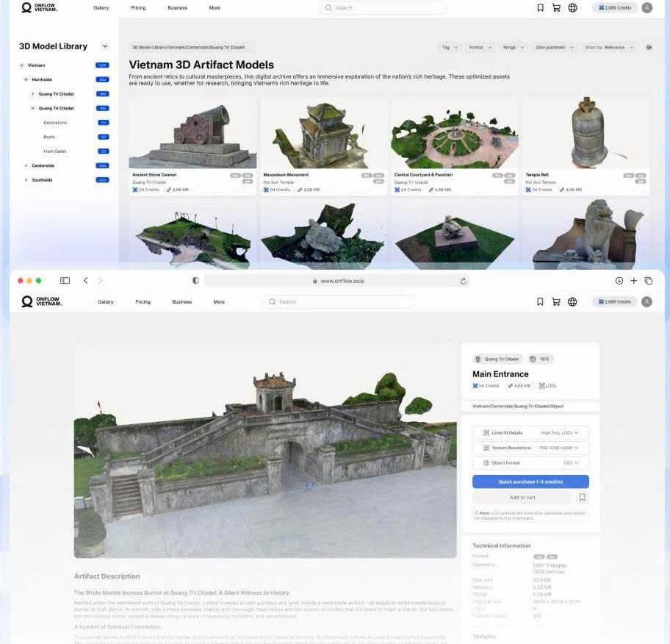Go back with the browser back arrow
The width and height of the screenshot is (670, 644).
[x=85, y=281]
